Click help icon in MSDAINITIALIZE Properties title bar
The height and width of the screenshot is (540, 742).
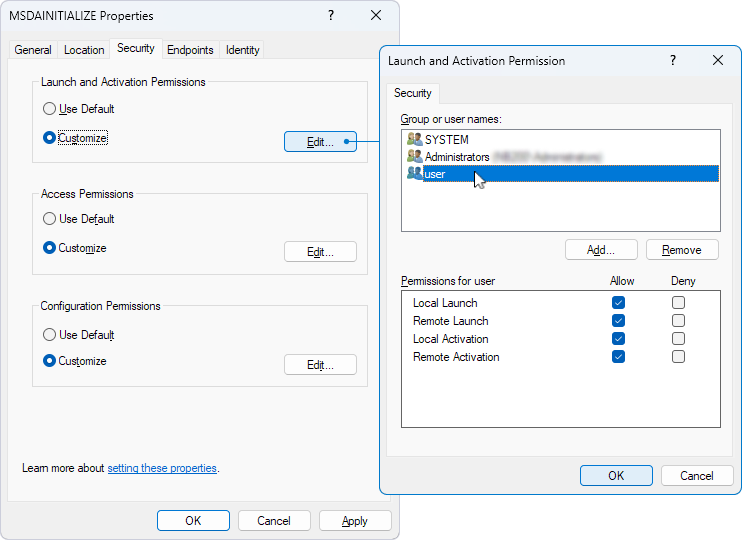pyautogui.click(x=331, y=16)
